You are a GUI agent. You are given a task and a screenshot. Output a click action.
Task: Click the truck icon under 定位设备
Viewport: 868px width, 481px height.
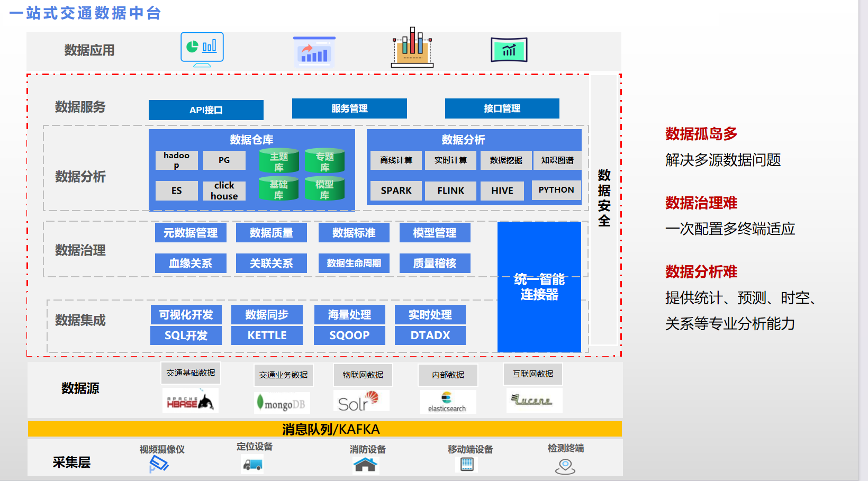[x=253, y=464]
